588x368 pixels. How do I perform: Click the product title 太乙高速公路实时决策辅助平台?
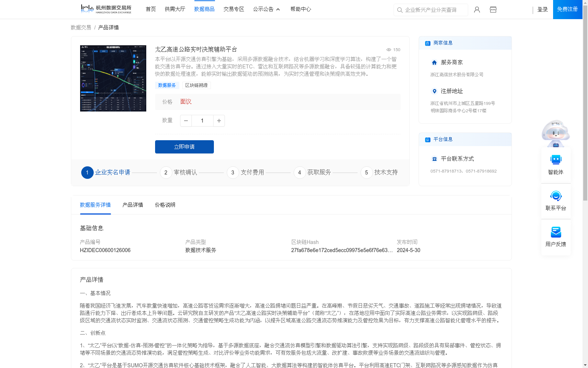coord(196,49)
